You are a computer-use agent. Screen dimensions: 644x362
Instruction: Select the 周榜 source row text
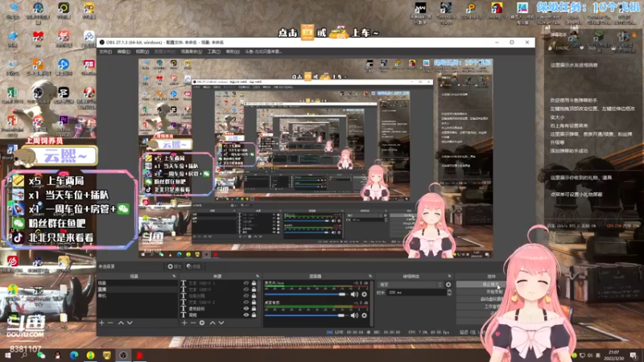coord(194,315)
